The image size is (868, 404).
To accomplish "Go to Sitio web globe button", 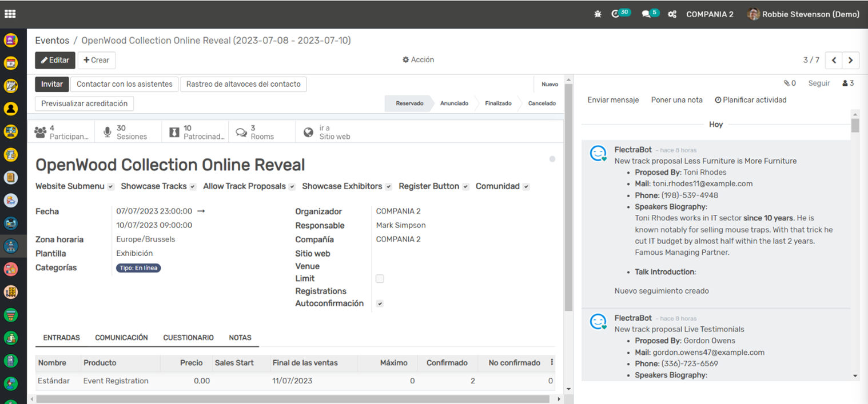I will pos(328,132).
